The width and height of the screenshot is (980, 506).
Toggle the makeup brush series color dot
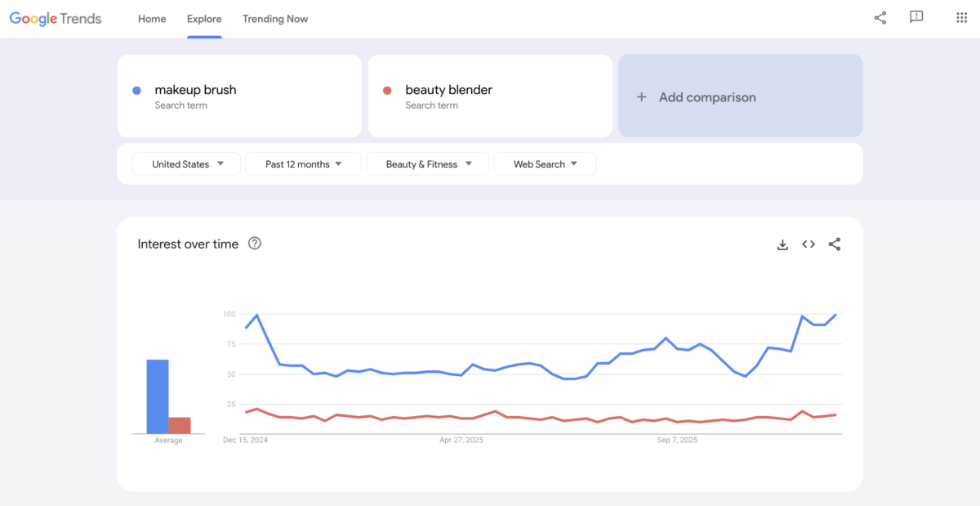tap(136, 90)
